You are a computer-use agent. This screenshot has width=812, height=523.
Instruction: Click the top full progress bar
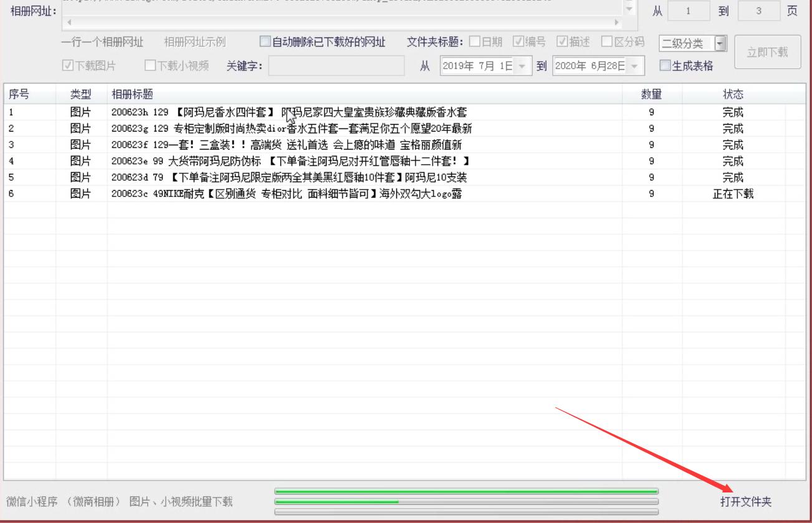(466, 492)
